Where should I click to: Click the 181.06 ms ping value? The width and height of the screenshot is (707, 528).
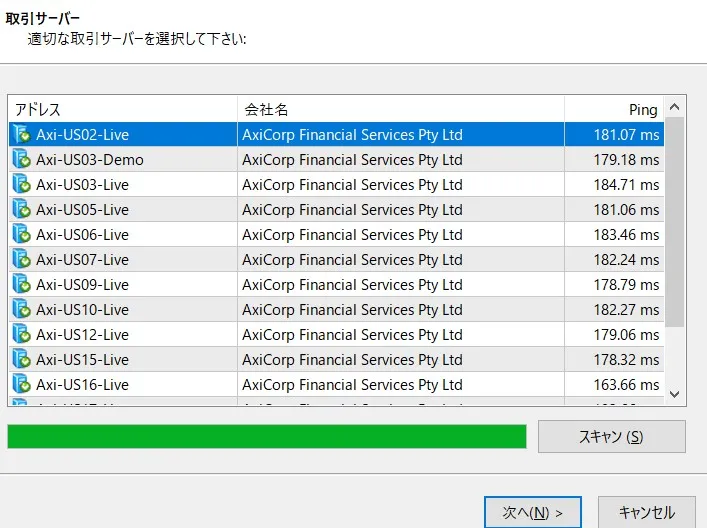pyautogui.click(x=626, y=210)
